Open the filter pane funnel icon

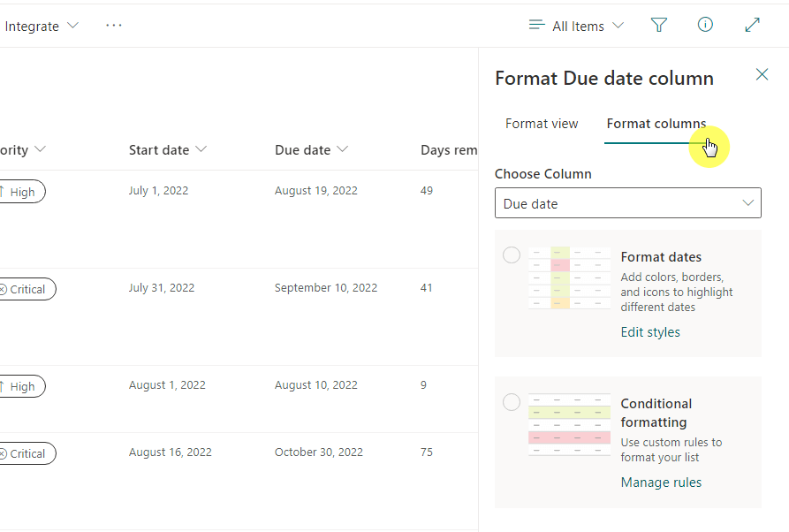658,25
